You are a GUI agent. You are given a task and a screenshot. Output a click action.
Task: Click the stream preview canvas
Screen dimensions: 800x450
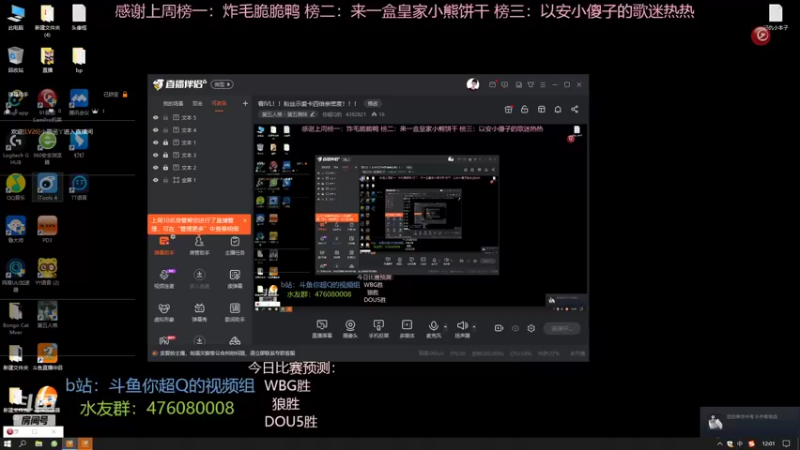[x=420, y=217]
